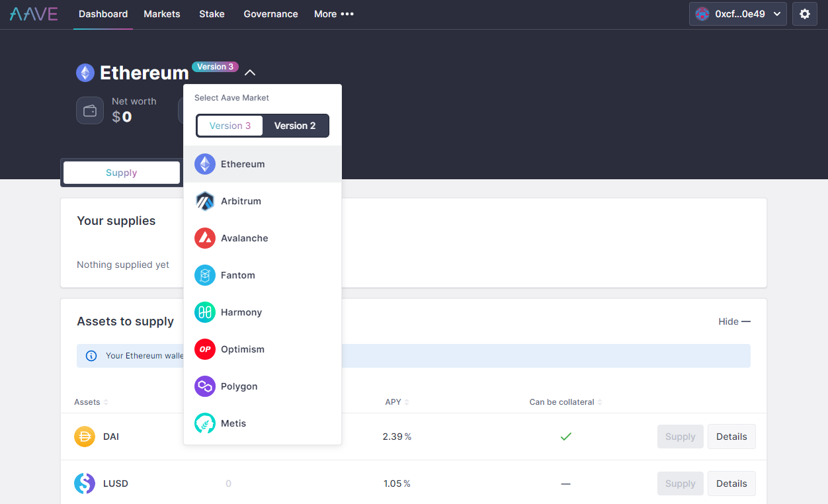The image size is (828, 504).
Task: Click the DAI asset name
Action: 111,437
